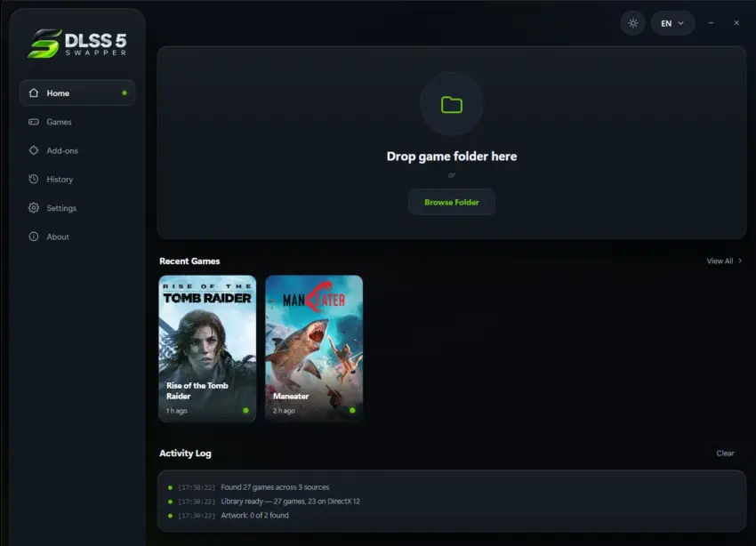Viewport: 756px width, 546px height.
Task: Click the green active dot beside Home
Action: [125, 93]
